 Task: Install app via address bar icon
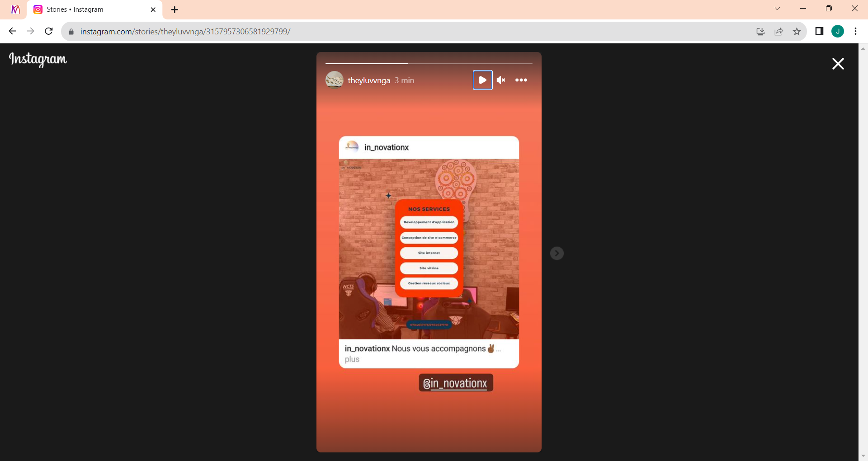point(760,31)
